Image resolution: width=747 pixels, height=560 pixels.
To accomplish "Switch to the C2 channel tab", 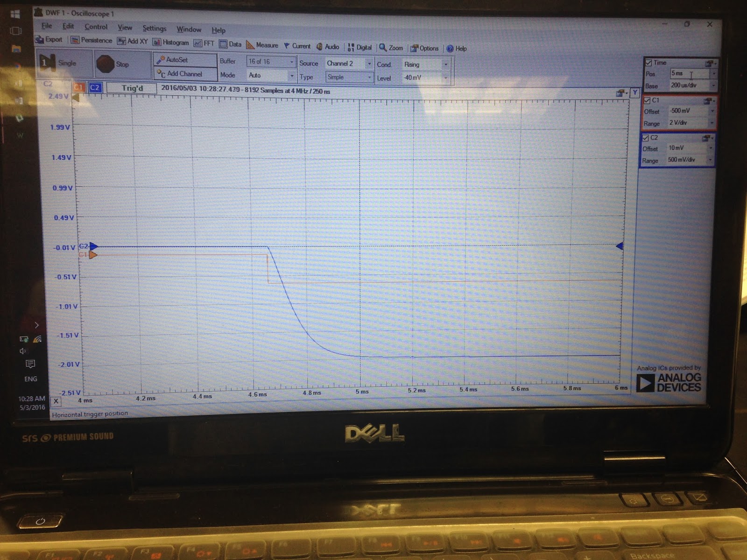I will coord(96,86).
